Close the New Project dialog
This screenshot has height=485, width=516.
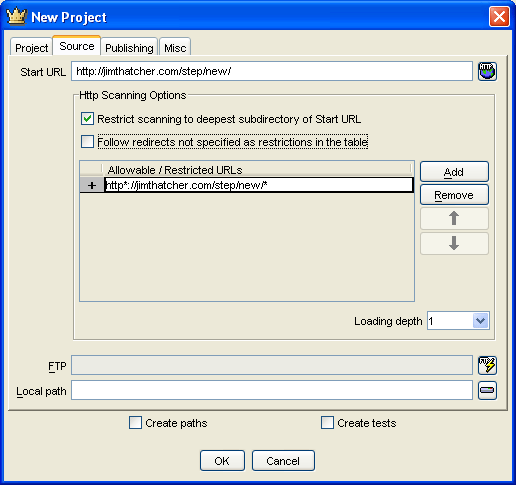[x=499, y=16]
